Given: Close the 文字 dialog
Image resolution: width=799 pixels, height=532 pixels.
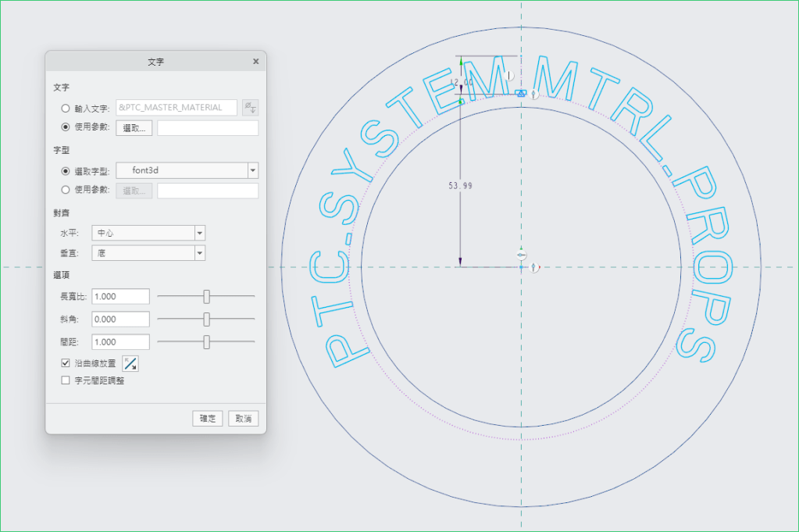Looking at the screenshot, I should (255, 61).
